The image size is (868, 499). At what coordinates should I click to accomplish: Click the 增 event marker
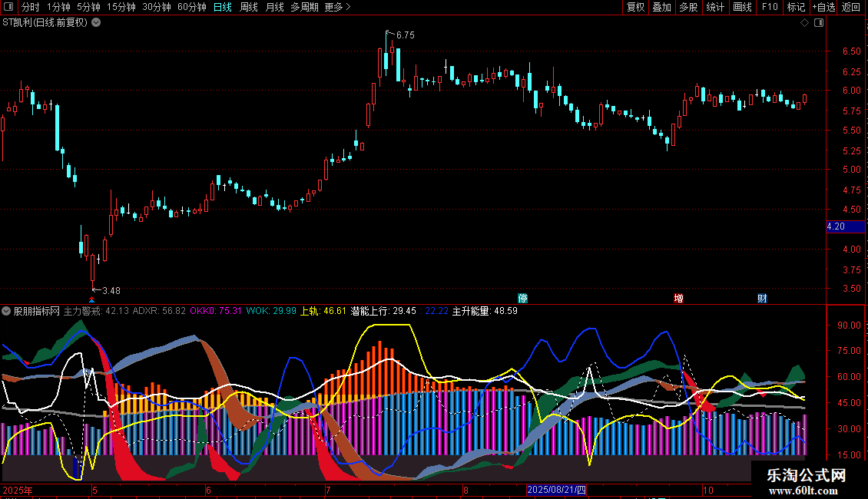tap(679, 298)
